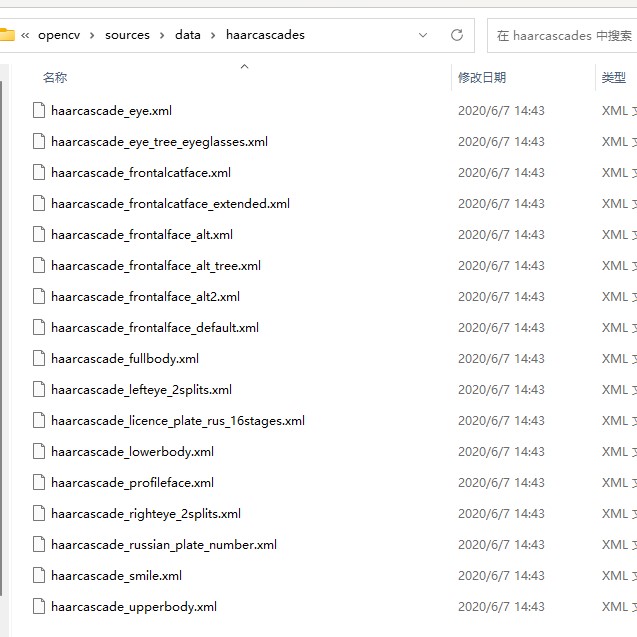Select file name haarcascade_frontalface_default.xml
The width and height of the screenshot is (637, 637).
point(155,328)
